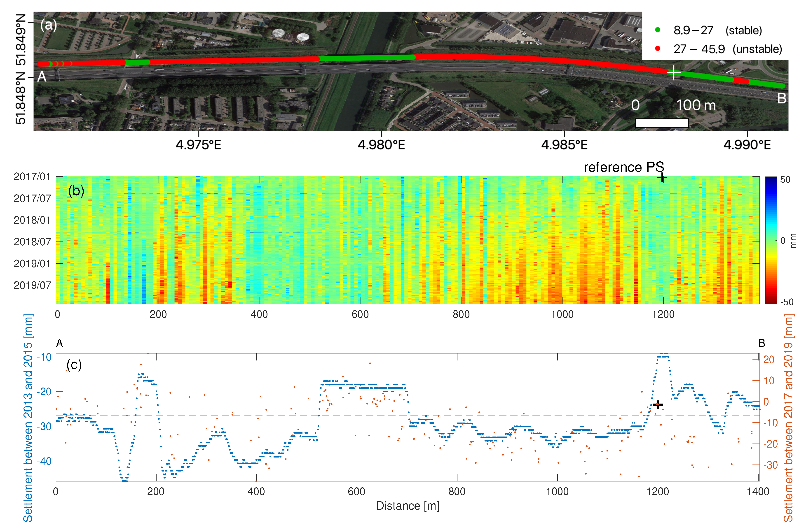Click the letter B on the map

point(782,99)
